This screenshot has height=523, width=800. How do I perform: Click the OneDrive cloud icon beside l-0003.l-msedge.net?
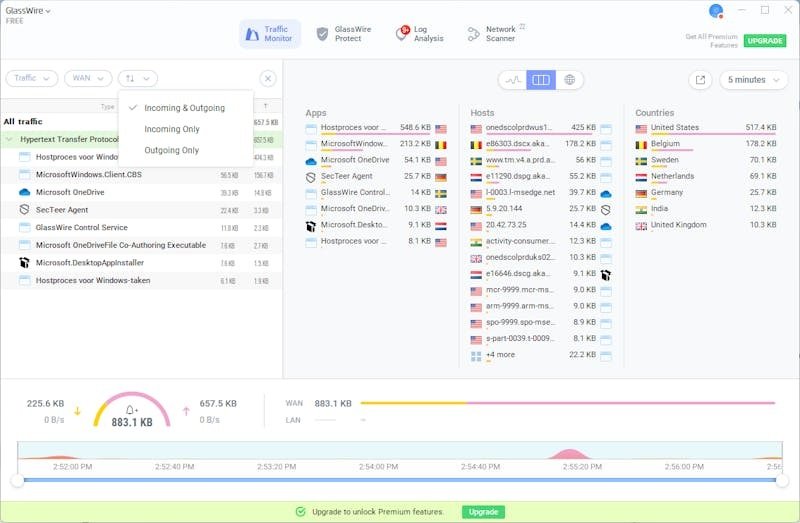coord(606,194)
